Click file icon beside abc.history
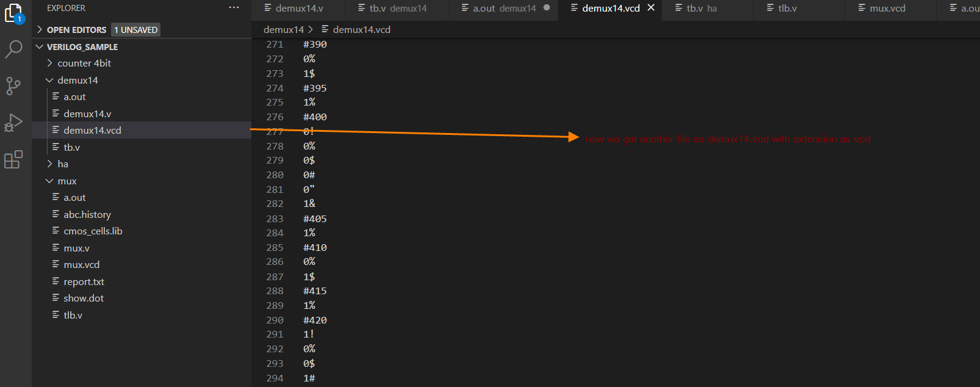This screenshot has height=387, width=980. tap(56, 214)
